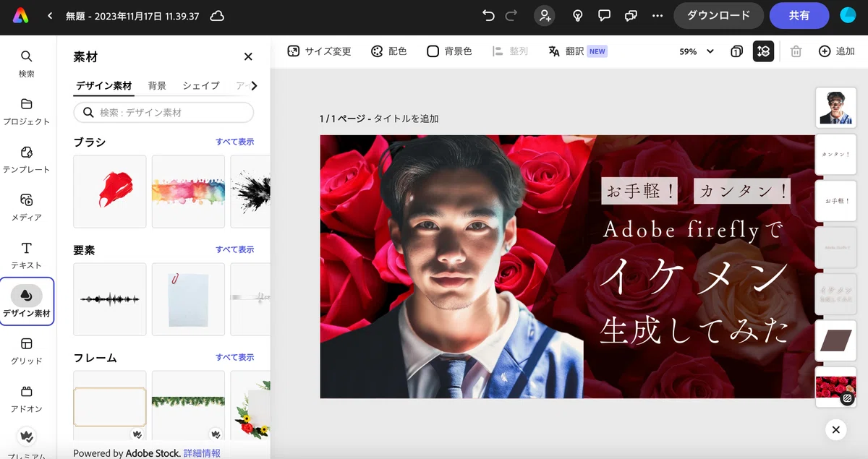Screen dimensions: 868x459
Task: Select the お手軽！ layer thumbnail
Action: coord(836,200)
